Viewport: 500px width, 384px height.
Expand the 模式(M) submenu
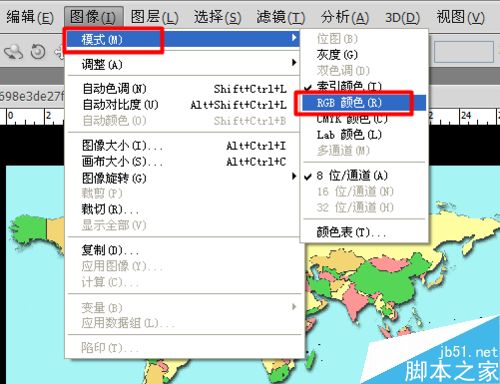coord(183,39)
